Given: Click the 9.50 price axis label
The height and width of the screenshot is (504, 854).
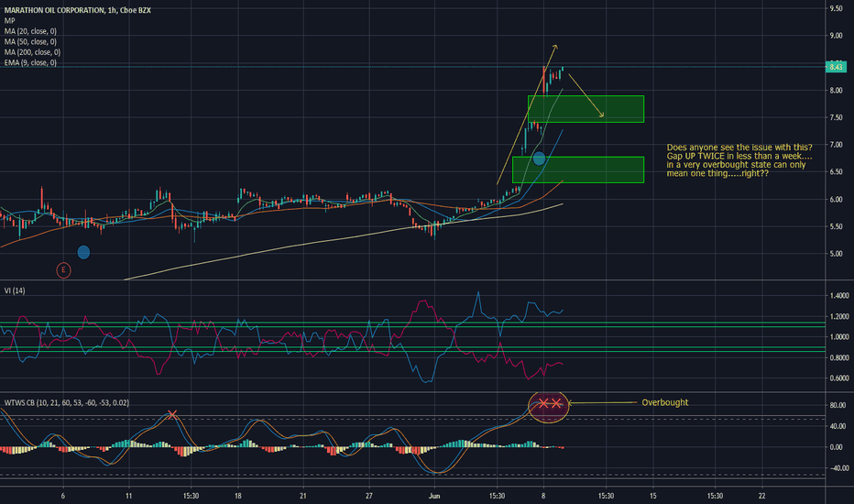Looking at the screenshot, I should pyautogui.click(x=836, y=8).
